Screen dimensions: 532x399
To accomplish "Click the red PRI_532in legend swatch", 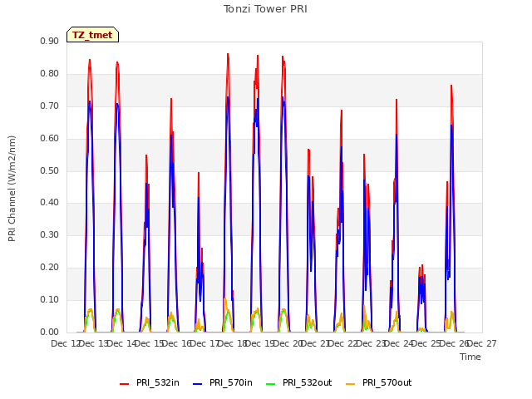I will pos(125,383).
